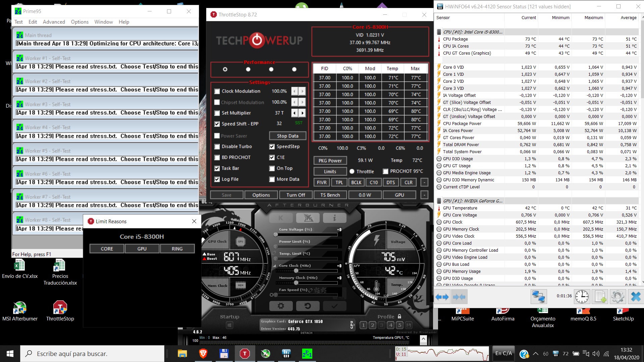
Task: Increase Set Multiplier with right arrow
Action: pyautogui.click(x=303, y=113)
